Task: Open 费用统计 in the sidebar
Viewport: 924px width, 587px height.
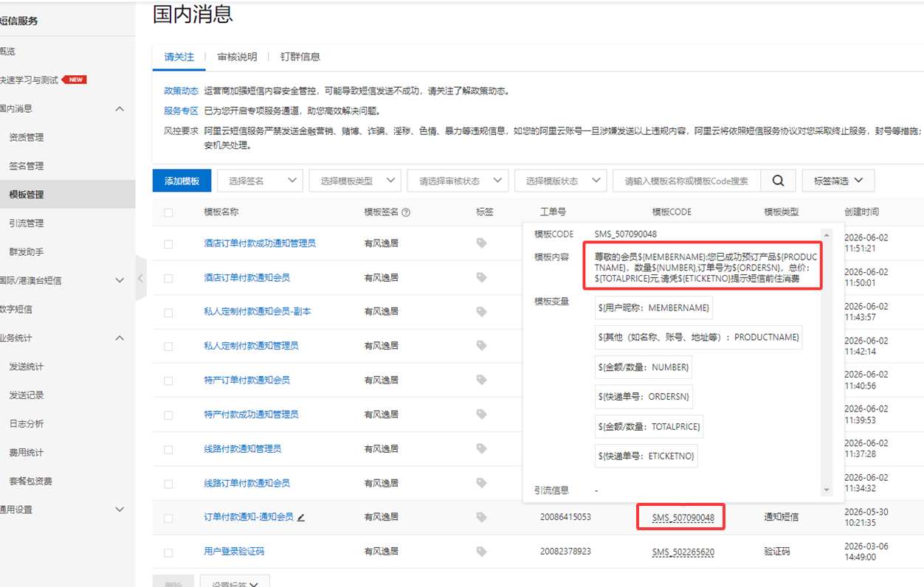Action: (27, 452)
